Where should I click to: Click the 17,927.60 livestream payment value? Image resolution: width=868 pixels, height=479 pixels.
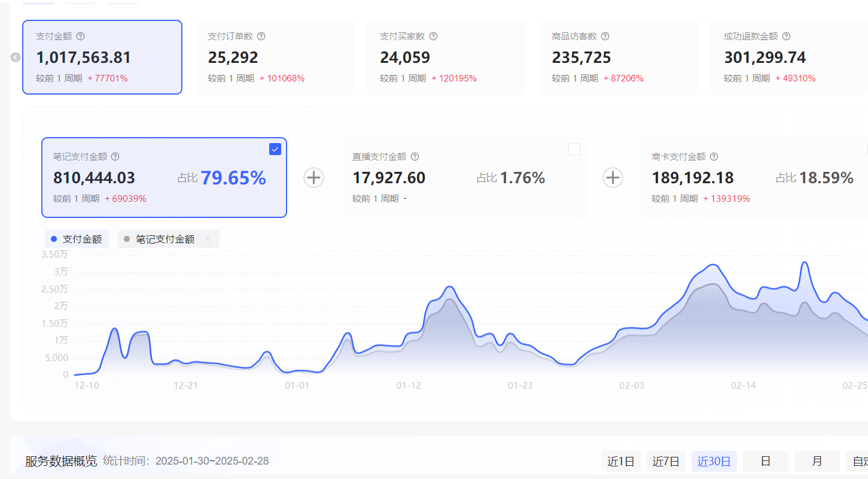click(x=389, y=178)
